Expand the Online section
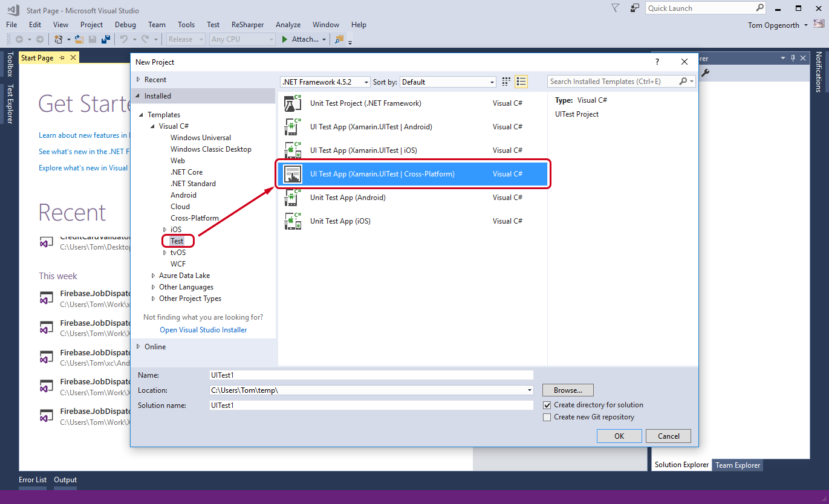This screenshot has width=829, height=504. click(x=138, y=347)
